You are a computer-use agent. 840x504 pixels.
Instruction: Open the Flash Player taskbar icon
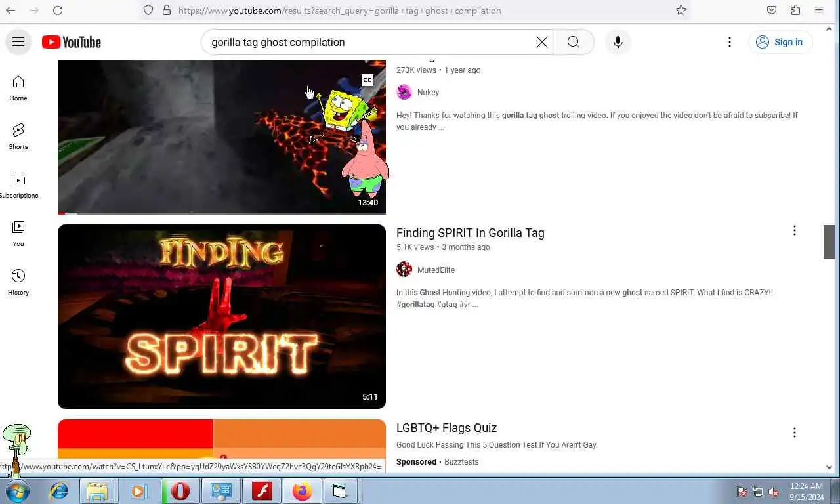click(262, 491)
